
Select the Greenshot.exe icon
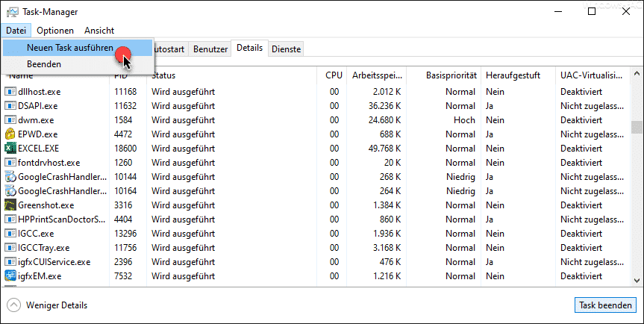coord(10,205)
